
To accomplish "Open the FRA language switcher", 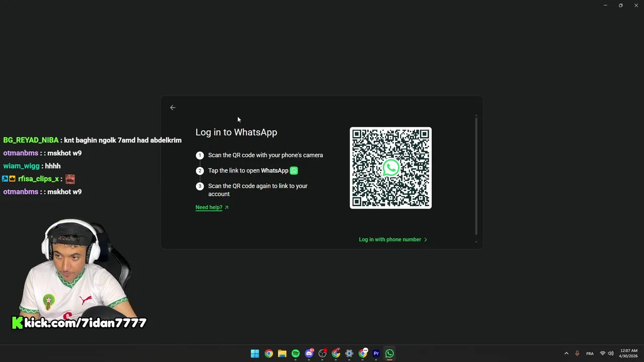I will [x=590, y=353].
